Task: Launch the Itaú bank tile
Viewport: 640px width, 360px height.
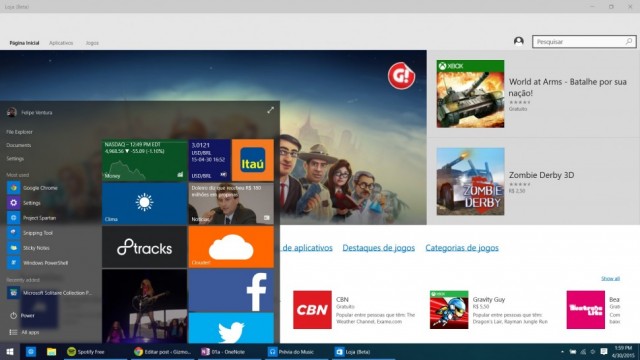Action: tap(253, 160)
